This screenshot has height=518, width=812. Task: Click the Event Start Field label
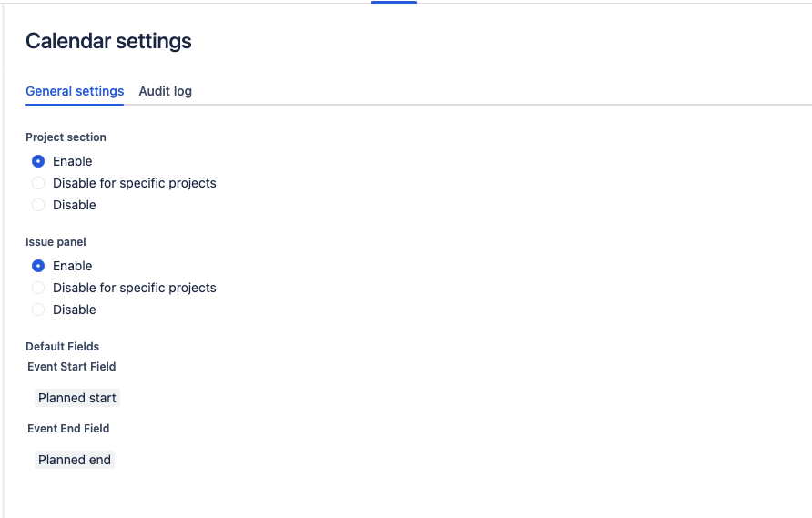click(x=72, y=367)
